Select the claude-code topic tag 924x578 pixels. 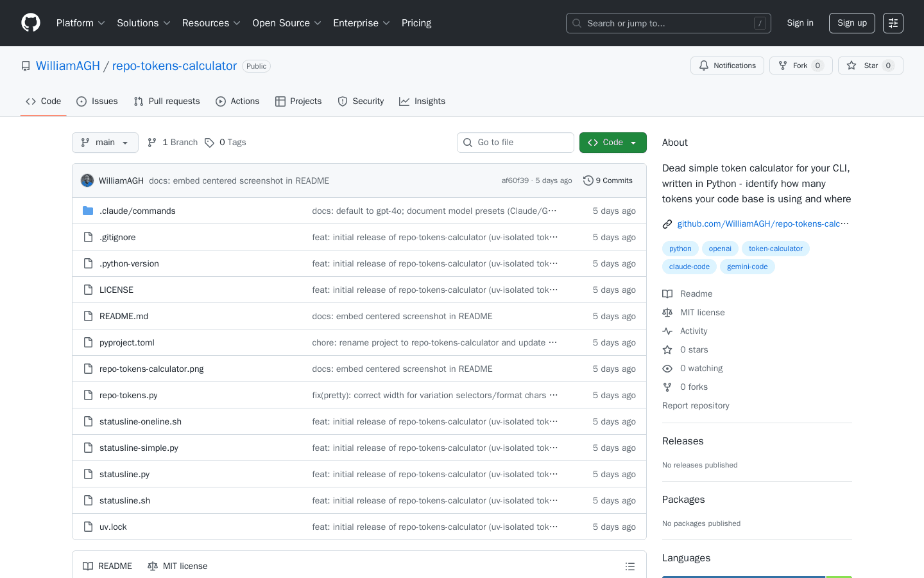pyautogui.click(x=689, y=267)
